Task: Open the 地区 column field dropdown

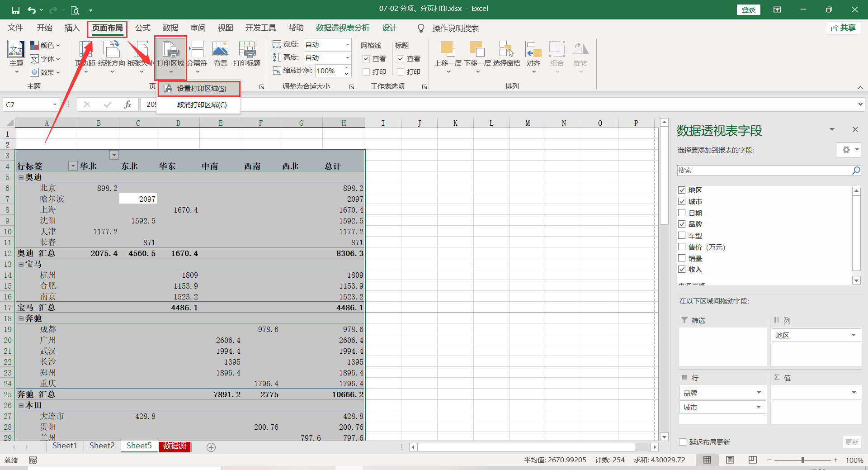Action: click(854, 335)
